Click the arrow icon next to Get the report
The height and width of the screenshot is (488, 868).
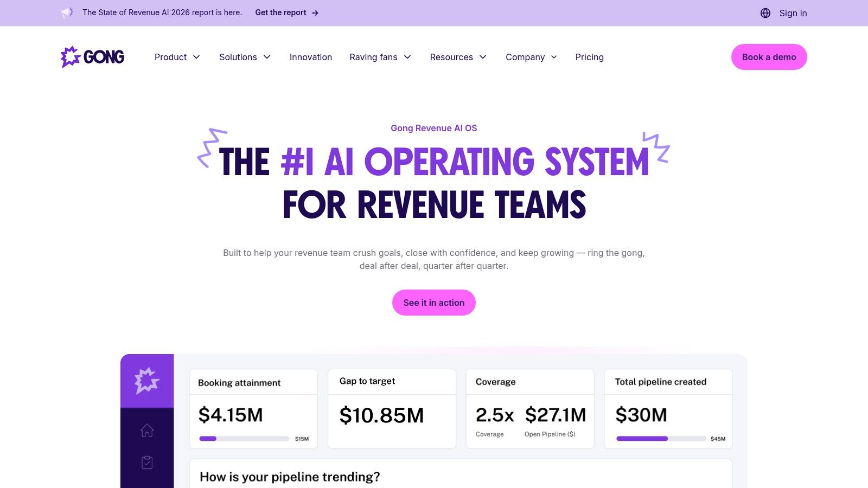(x=315, y=12)
